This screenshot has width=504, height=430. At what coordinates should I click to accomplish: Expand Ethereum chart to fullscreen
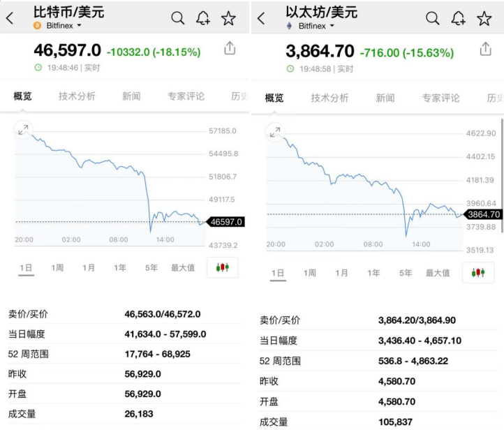point(276,131)
